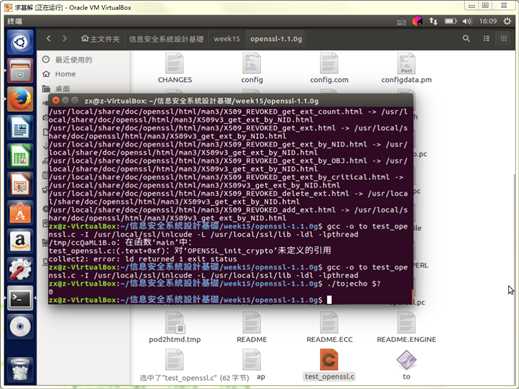Select openssl-1.1.0g breadcrumb
This screenshot has height=389, width=519.
click(x=276, y=39)
